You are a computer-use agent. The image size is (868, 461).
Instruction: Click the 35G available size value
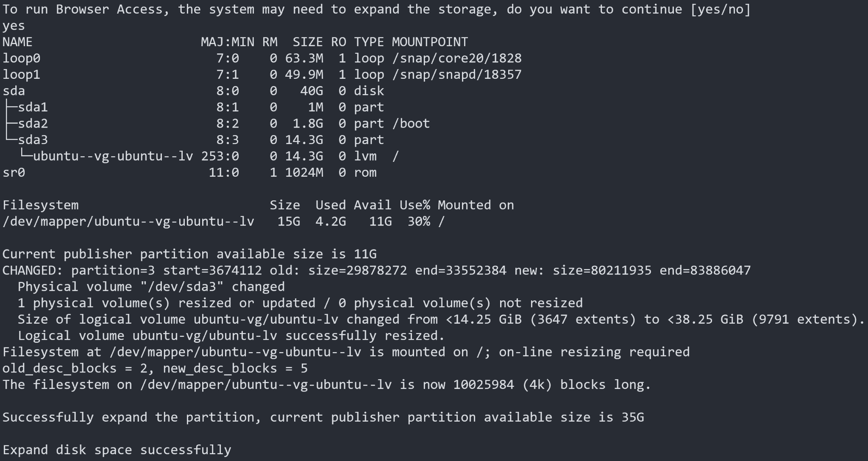point(633,417)
